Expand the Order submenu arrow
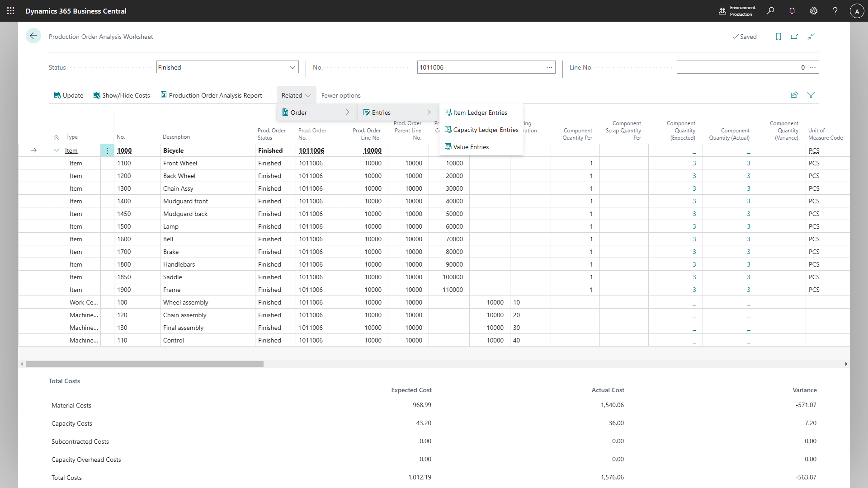This screenshot has height=488, width=868. coord(348,112)
